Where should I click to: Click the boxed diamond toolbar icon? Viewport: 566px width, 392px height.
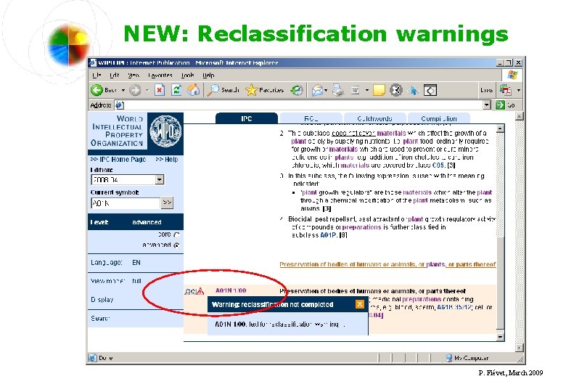click(x=430, y=90)
